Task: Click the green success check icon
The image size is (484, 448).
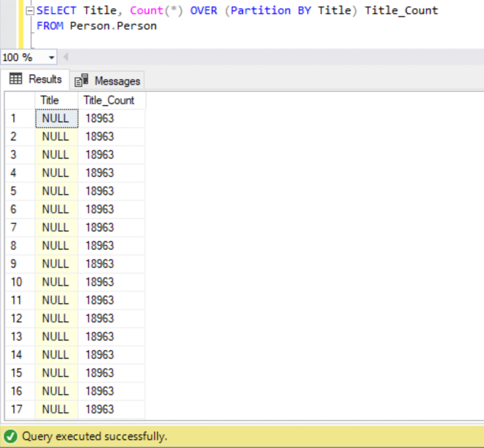Action: click(11, 436)
